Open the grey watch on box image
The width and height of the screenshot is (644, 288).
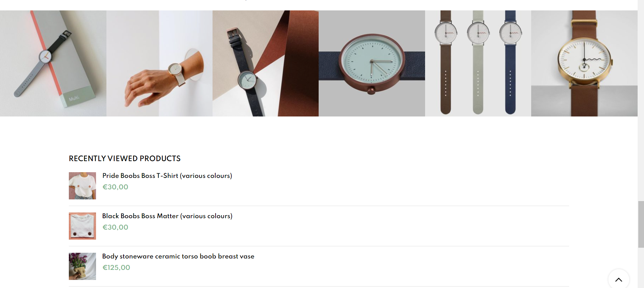click(53, 63)
